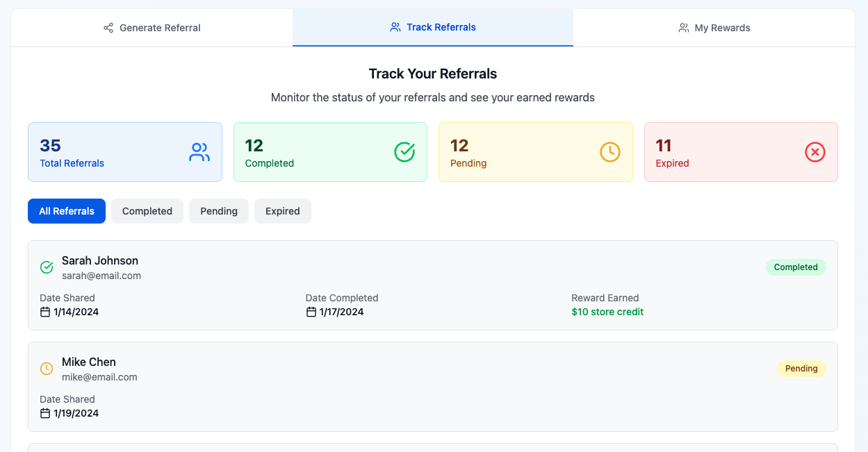Click the name Mike Chen
Viewport: 868px width, 452px height.
coord(89,362)
